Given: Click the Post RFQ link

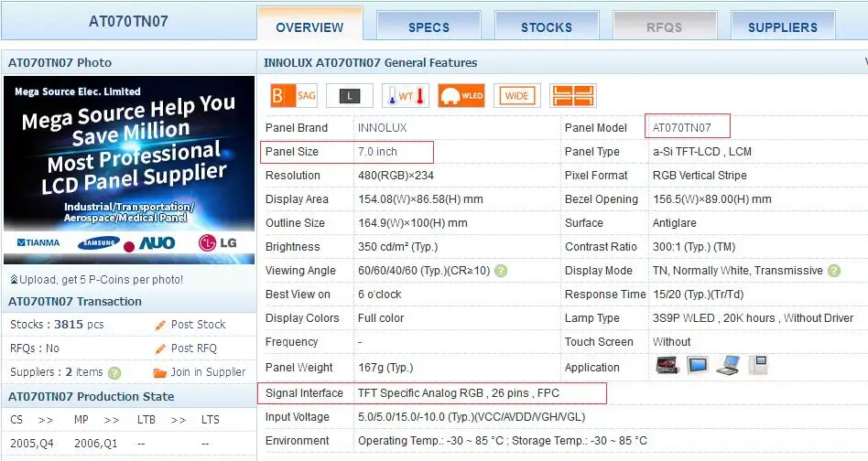Looking at the screenshot, I should 194,348.
